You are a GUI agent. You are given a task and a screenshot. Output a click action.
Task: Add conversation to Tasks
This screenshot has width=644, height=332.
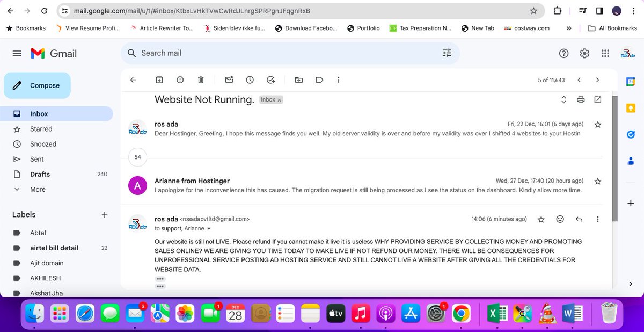point(270,80)
